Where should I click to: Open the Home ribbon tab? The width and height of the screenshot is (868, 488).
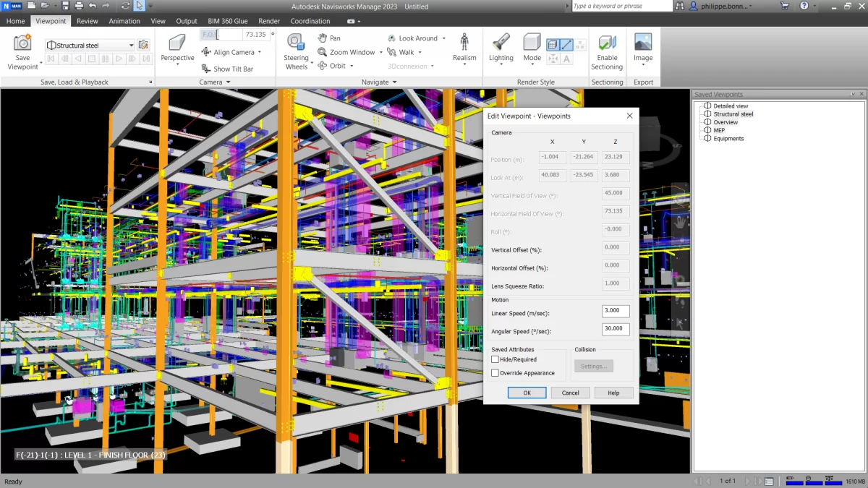click(x=15, y=21)
